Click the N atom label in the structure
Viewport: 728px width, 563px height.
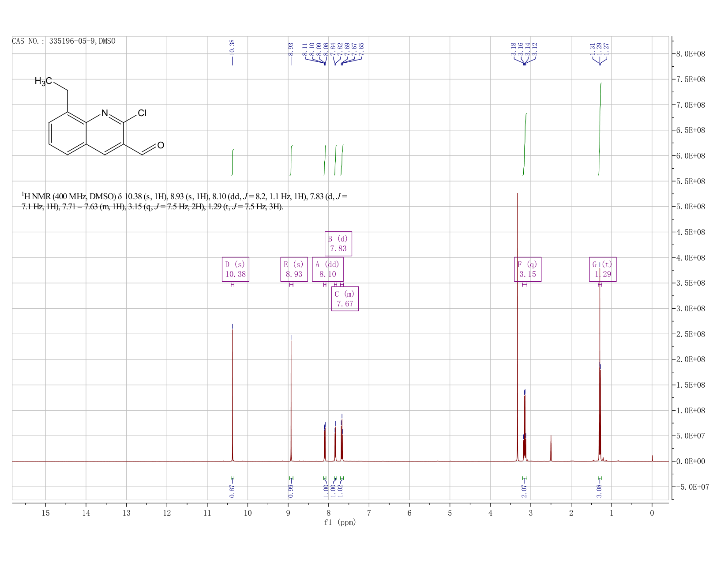coord(105,113)
